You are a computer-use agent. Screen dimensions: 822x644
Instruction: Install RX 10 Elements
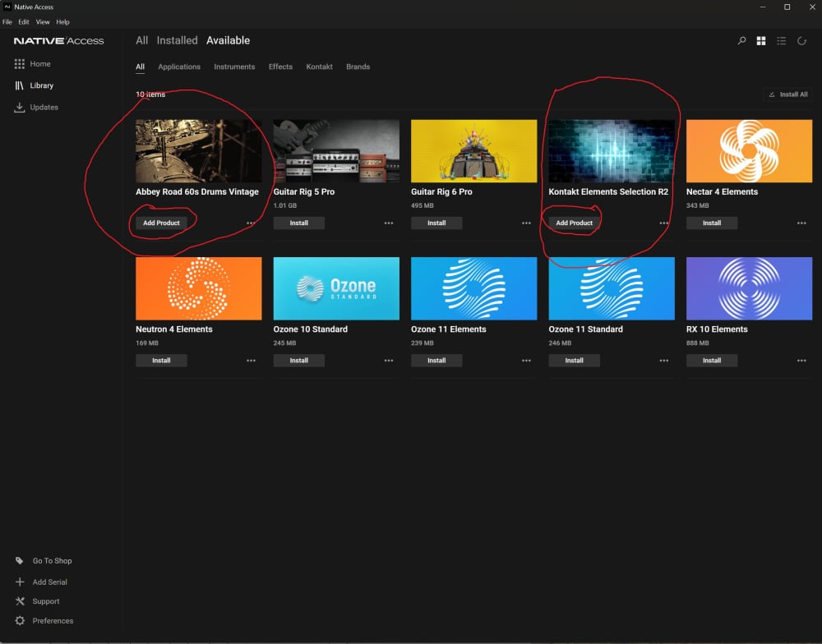pyautogui.click(x=712, y=361)
